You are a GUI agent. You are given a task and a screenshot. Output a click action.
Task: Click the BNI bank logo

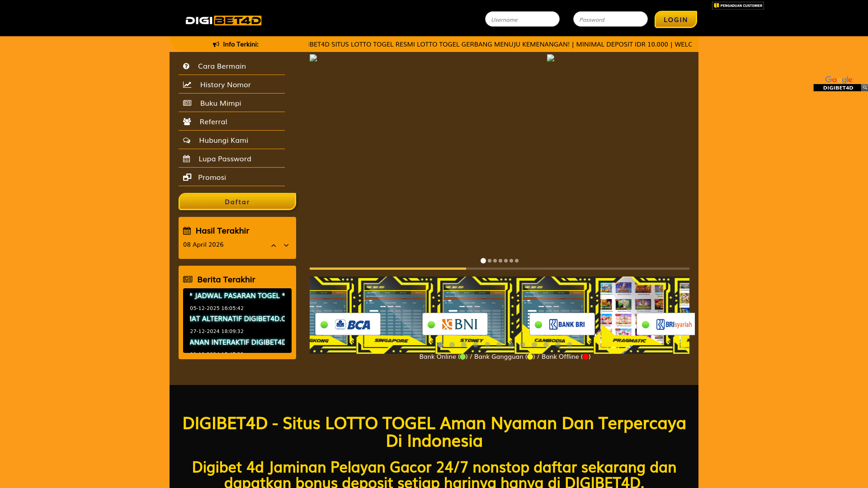pos(460,324)
